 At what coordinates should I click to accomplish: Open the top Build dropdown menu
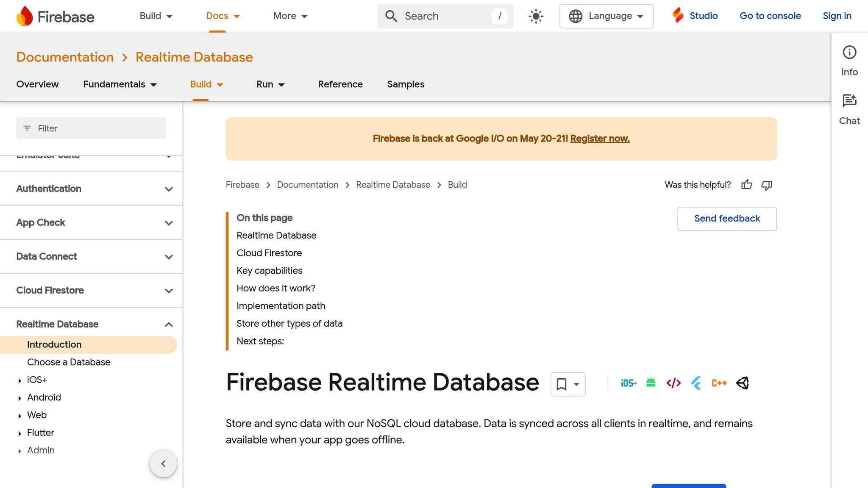click(x=156, y=16)
